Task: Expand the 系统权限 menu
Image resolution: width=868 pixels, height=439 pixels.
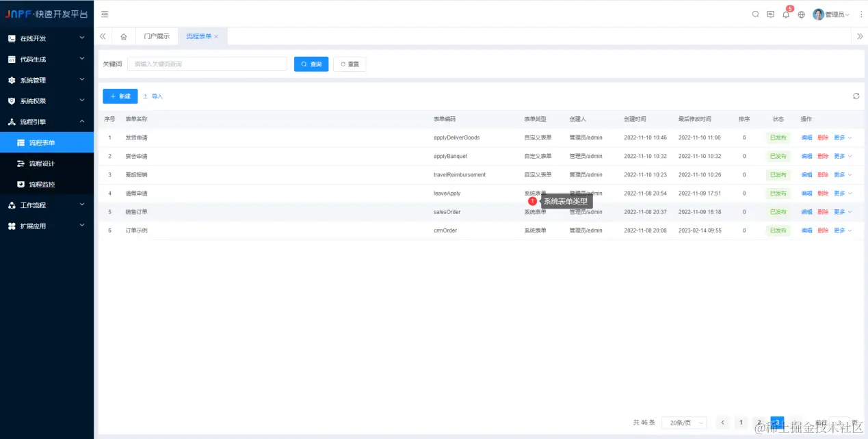Action: click(x=47, y=101)
